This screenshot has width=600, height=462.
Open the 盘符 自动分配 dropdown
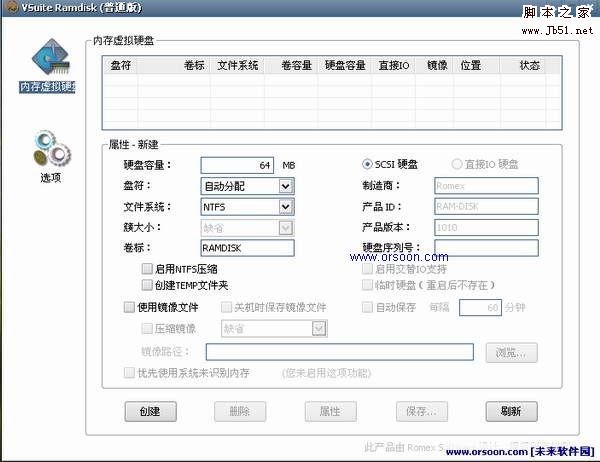click(x=247, y=186)
